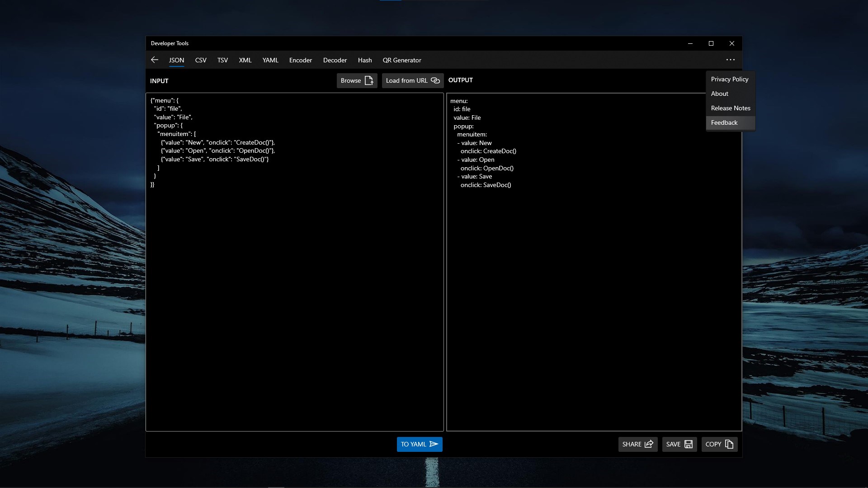Click the SHARE output button
Viewport: 868px width, 488px height.
pyautogui.click(x=637, y=444)
